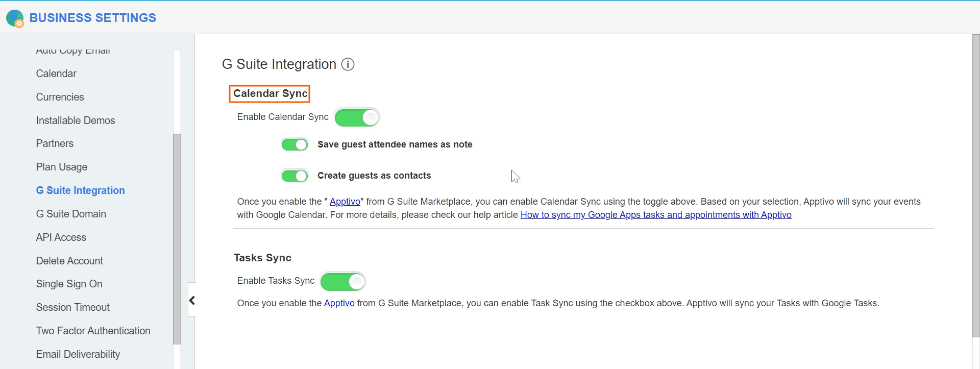The image size is (980, 369).
Task: Collapse the left settings sidebar arrow
Action: coord(192,300)
